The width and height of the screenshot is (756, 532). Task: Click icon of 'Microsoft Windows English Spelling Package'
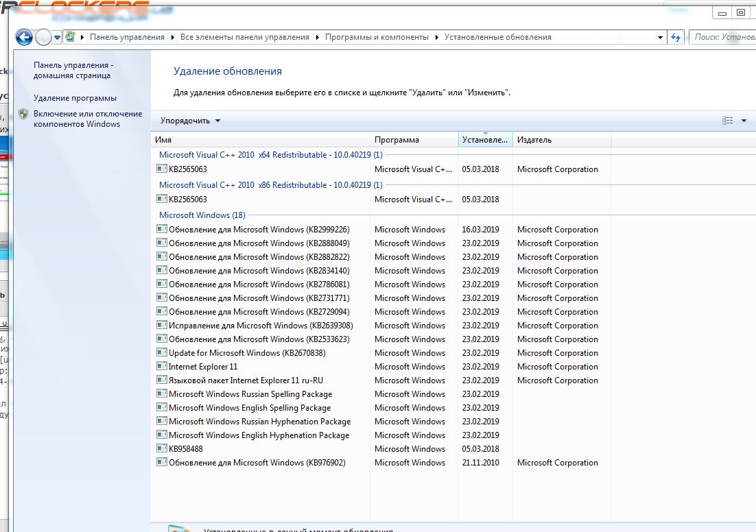pyautogui.click(x=161, y=407)
